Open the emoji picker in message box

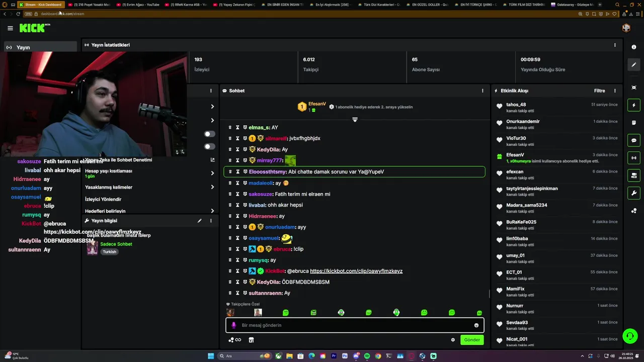pyautogui.click(x=476, y=325)
